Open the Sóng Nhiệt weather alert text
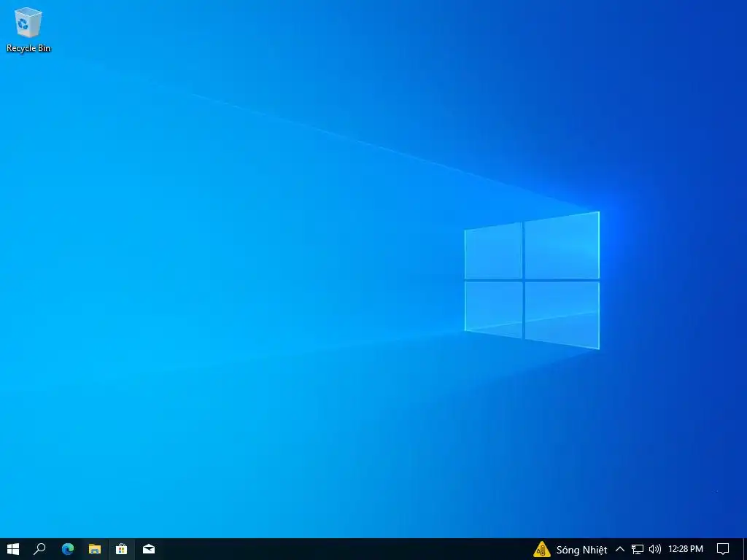747x560 pixels. [x=581, y=550]
